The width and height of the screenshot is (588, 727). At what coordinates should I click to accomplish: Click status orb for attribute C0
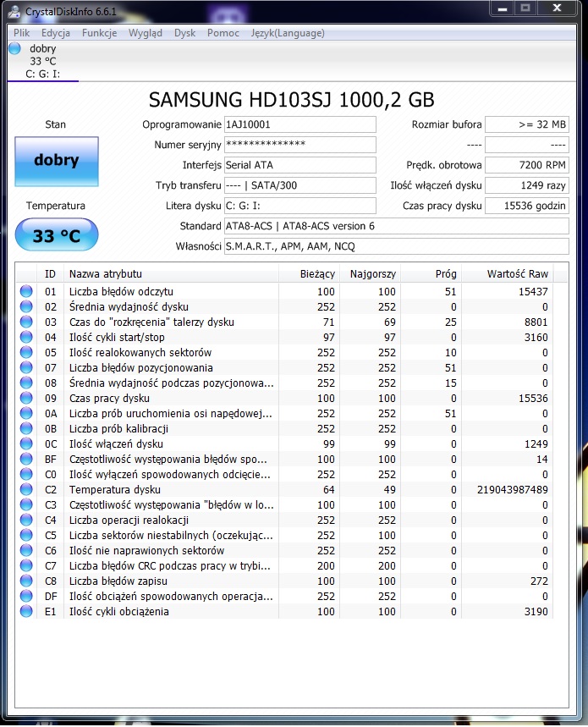pyautogui.click(x=26, y=474)
